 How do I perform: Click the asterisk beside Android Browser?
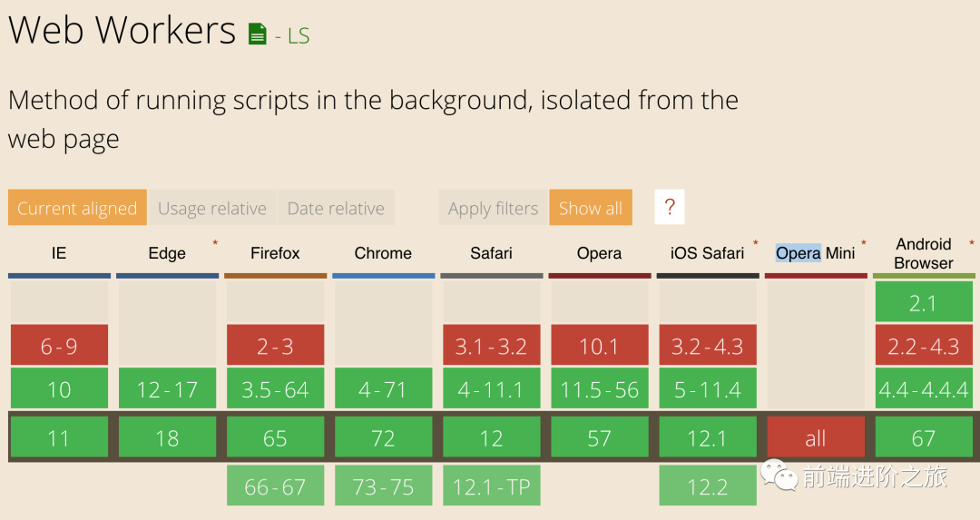point(972,243)
